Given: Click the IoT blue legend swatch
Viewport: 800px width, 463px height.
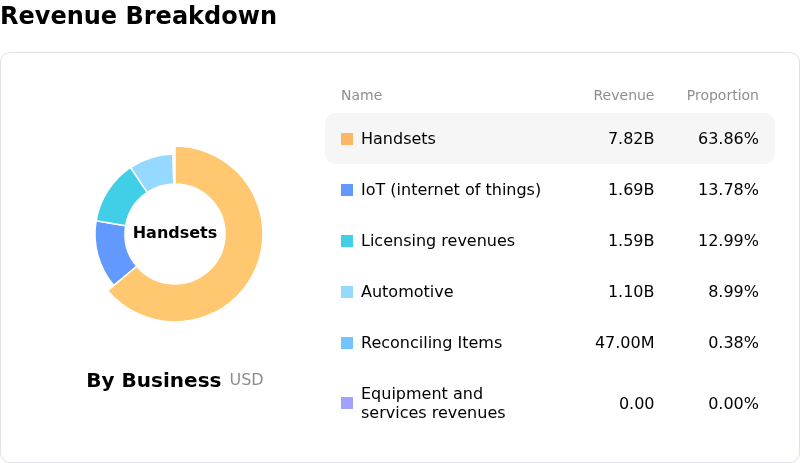Looking at the screenshot, I should [347, 190].
